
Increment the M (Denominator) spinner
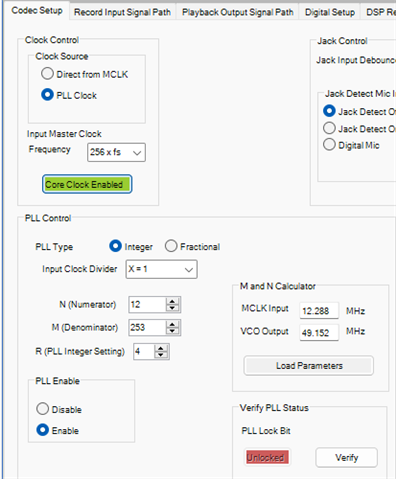click(x=172, y=324)
